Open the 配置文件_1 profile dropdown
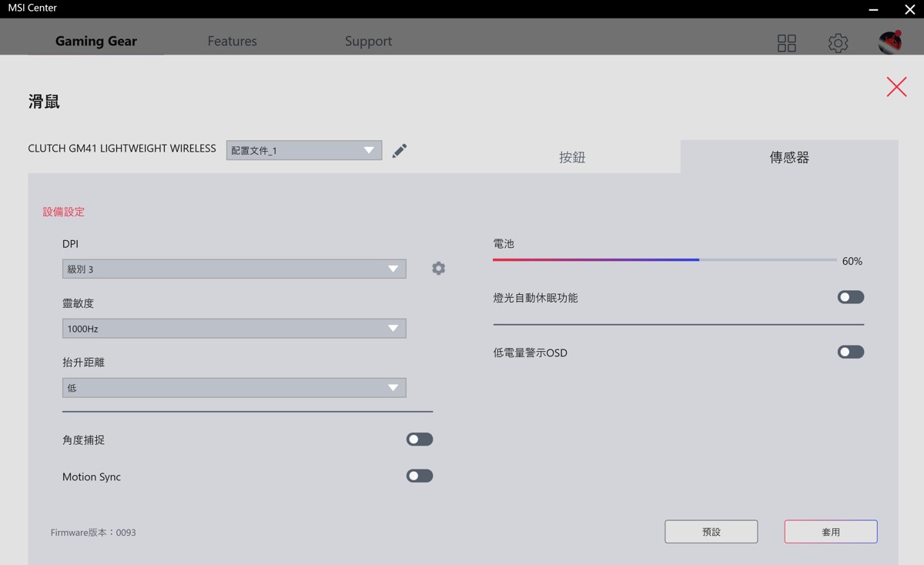This screenshot has height=565, width=924. [x=304, y=150]
